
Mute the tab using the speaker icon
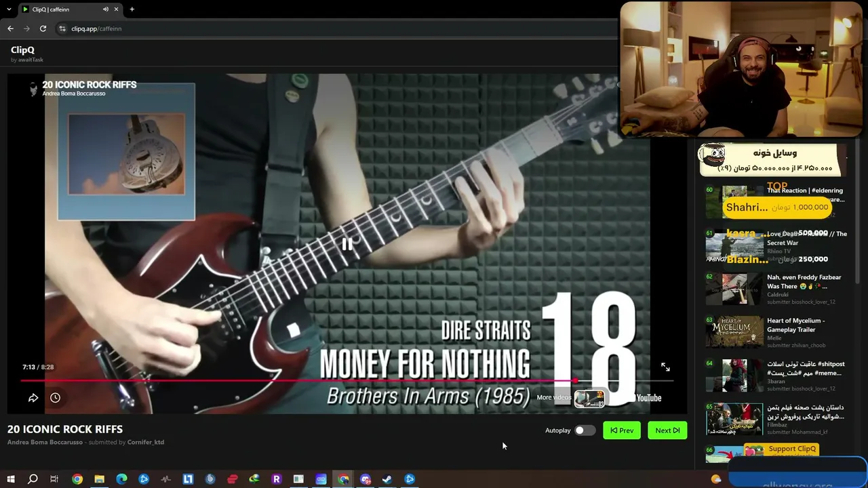(106, 9)
